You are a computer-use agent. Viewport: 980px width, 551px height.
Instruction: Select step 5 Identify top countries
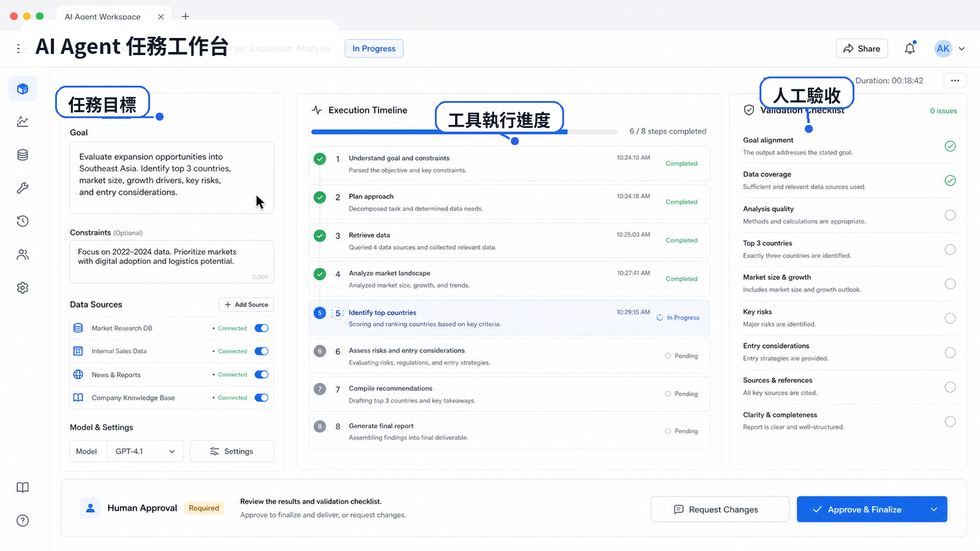510,318
